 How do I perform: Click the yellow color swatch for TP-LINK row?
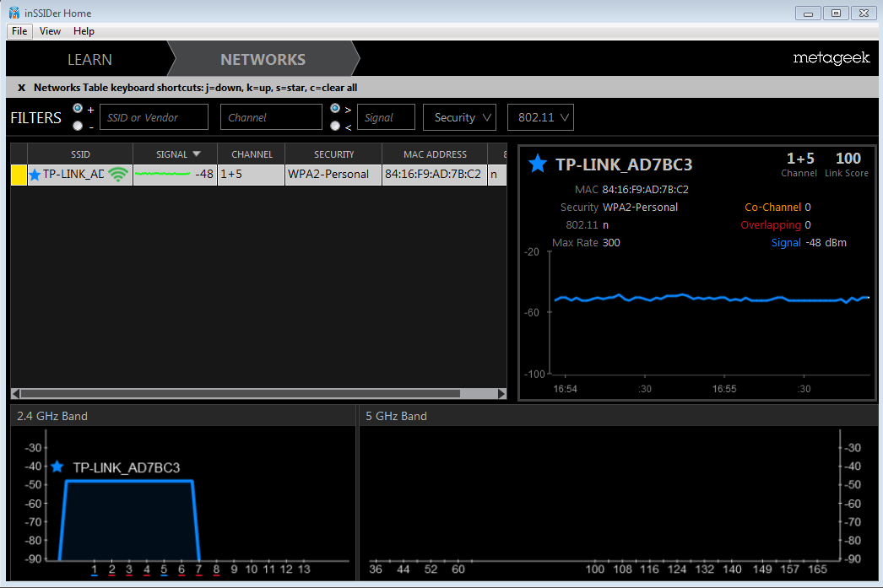19,175
